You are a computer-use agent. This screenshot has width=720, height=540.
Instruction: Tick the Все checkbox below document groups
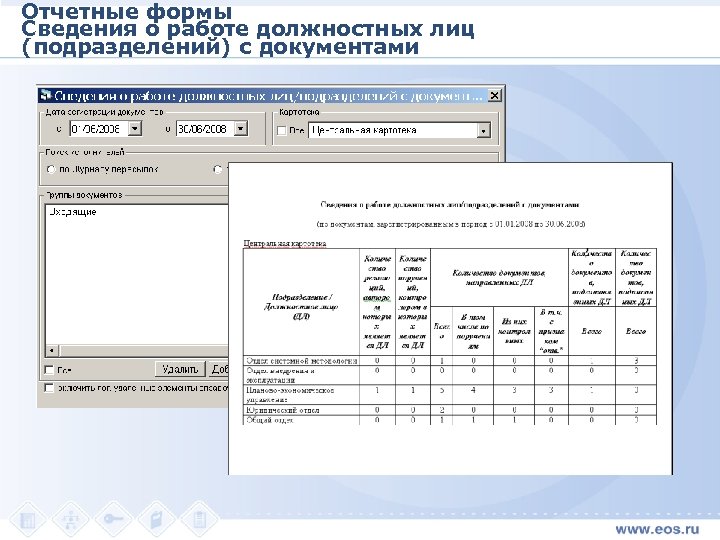(49, 370)
